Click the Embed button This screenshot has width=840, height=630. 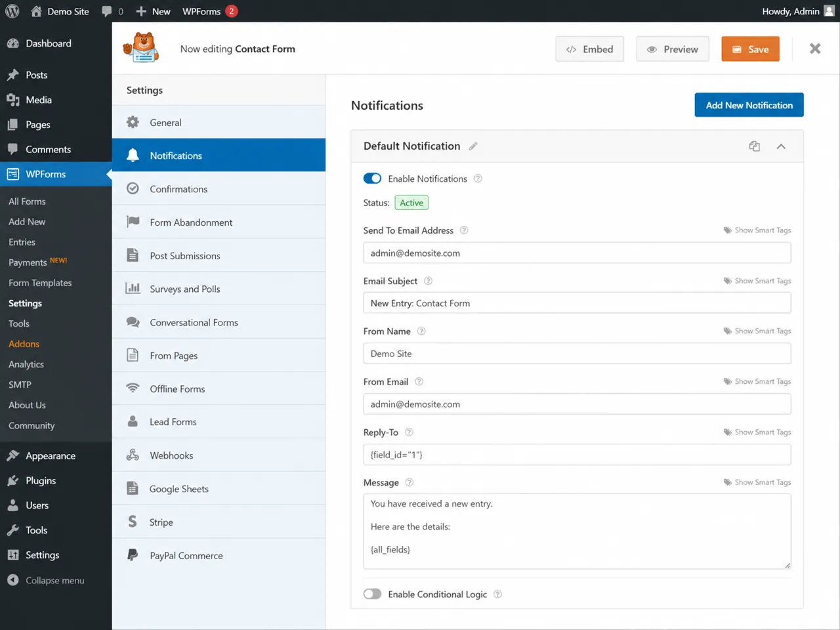589,49
